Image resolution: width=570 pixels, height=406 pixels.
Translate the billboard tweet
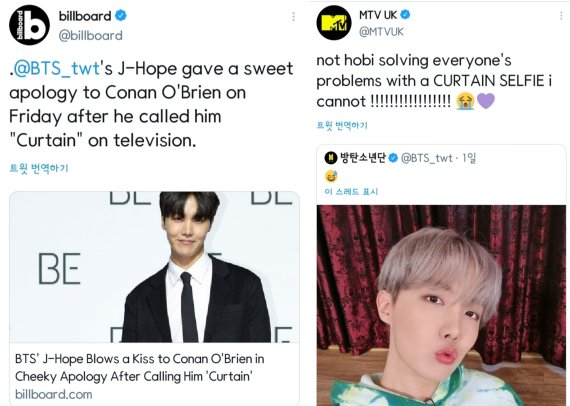point(39,168)
